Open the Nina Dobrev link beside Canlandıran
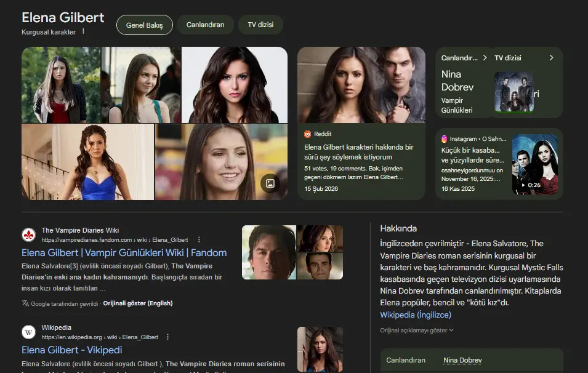Viewport: 588px width, 373px height. click(462, 360)
